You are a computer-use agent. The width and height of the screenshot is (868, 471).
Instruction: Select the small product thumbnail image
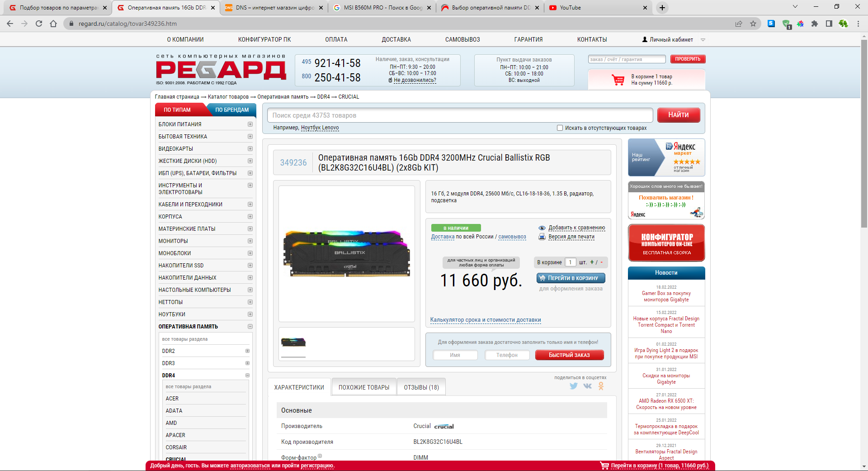(293, 342)
